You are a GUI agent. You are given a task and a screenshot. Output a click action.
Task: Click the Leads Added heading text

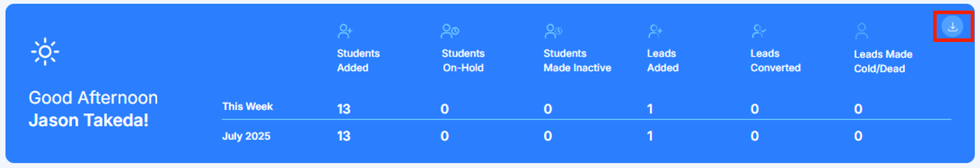[662, 61]
